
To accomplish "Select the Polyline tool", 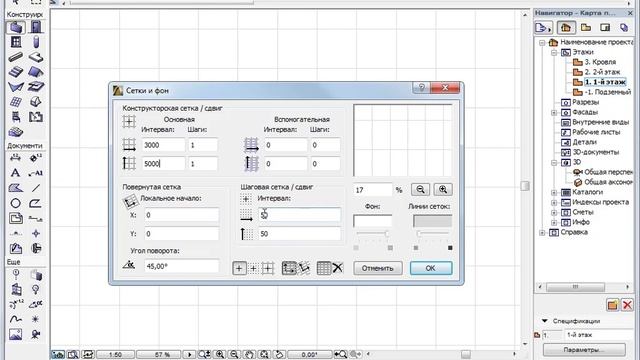I will [x=36, y=203].
